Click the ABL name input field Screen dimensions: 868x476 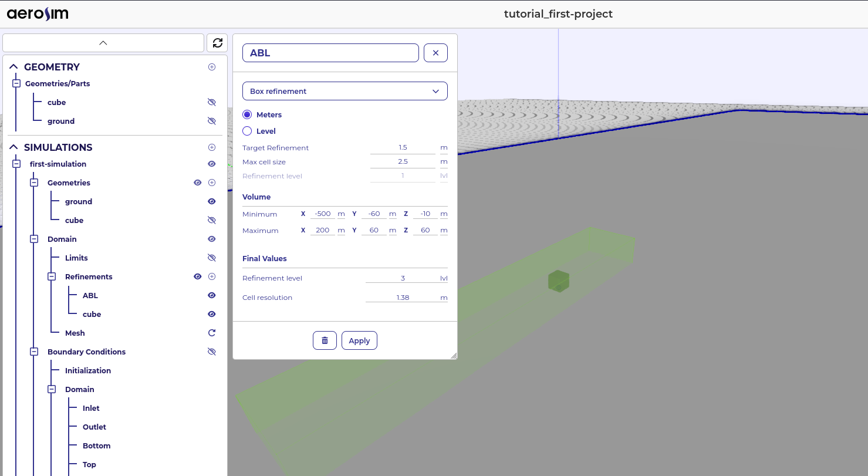pos(330,52)
